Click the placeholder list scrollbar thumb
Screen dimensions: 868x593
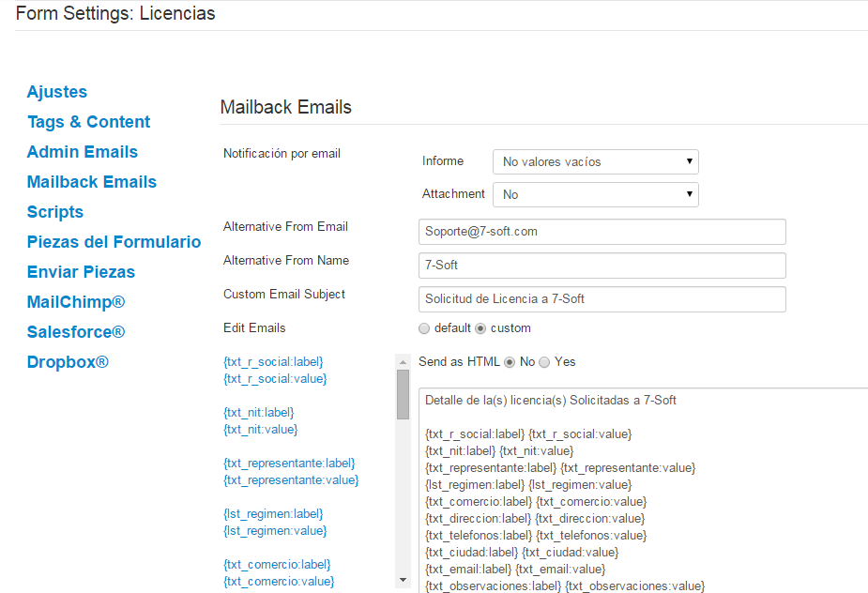pos(403,395)
